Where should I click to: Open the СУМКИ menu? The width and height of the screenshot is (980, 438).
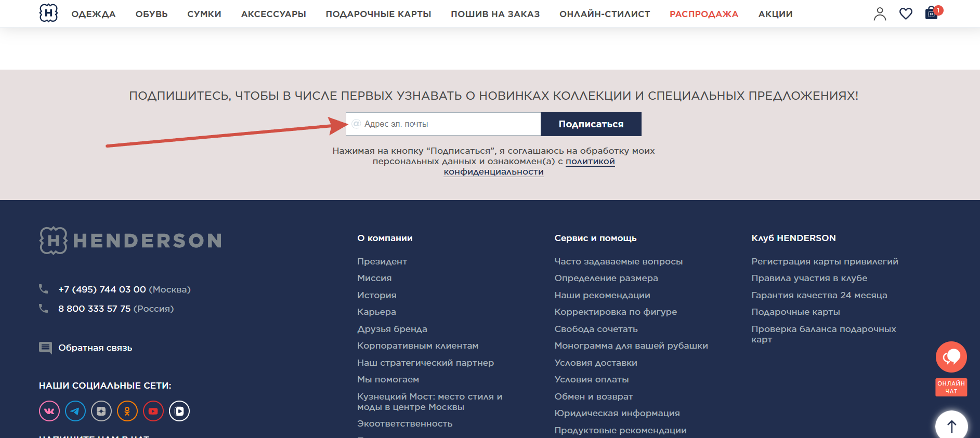(x=204, y=14)
